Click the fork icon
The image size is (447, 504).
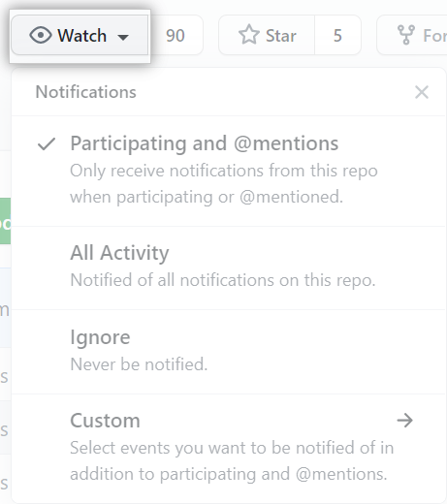pos(406,35)
